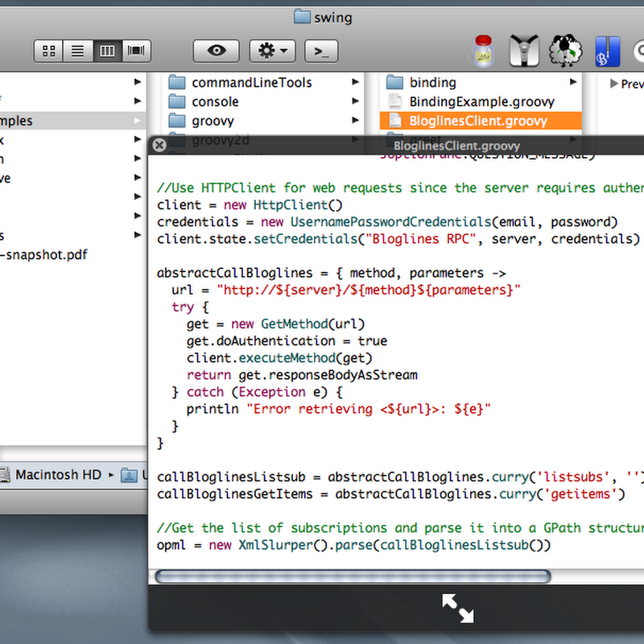Click the HTTPClient comment line in preview
Screen dimensions: 644x644
pos(400,188)
